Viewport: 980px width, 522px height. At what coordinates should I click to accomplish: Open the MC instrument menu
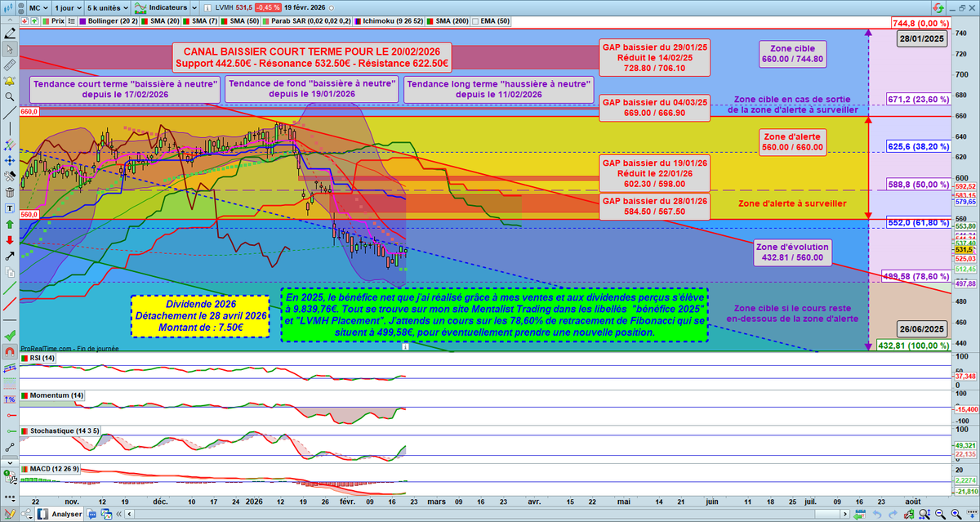38,7
